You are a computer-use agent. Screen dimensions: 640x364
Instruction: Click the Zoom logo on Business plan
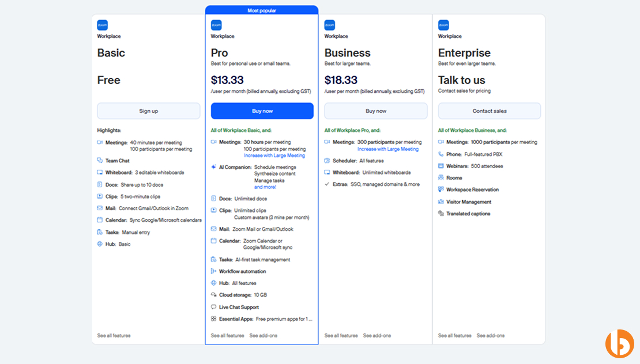[330, 25]
